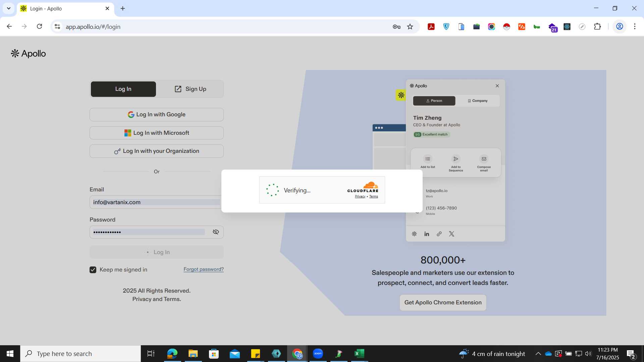Open the React developer tools extension
The height and width of the screenshot is (362, 644).
click(567, 27)
